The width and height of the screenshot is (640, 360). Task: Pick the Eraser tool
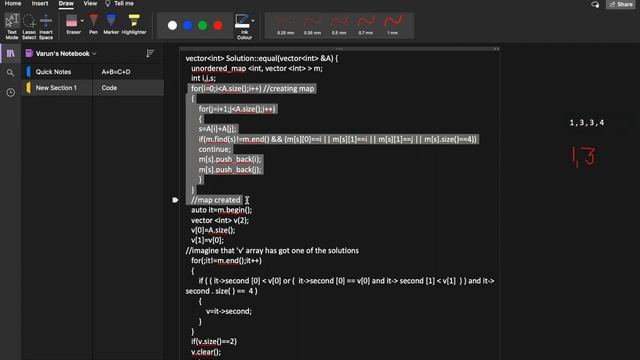pos(73,24)
